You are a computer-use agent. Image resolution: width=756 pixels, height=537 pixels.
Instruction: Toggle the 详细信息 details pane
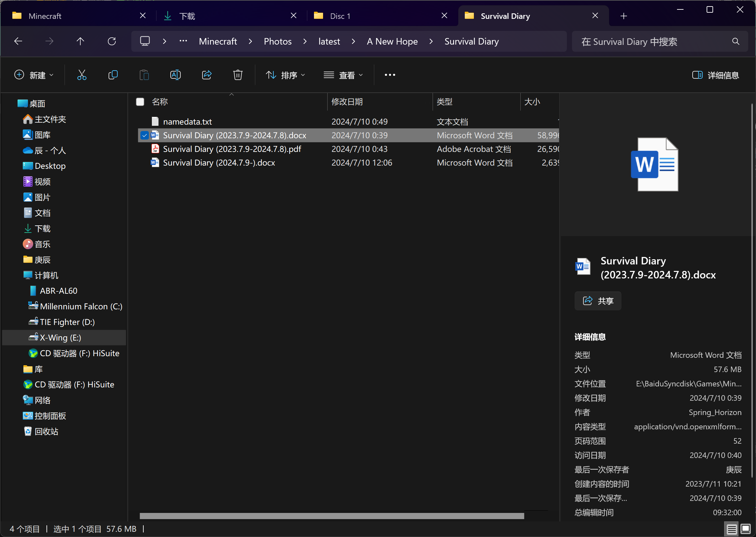pos(715,75)
